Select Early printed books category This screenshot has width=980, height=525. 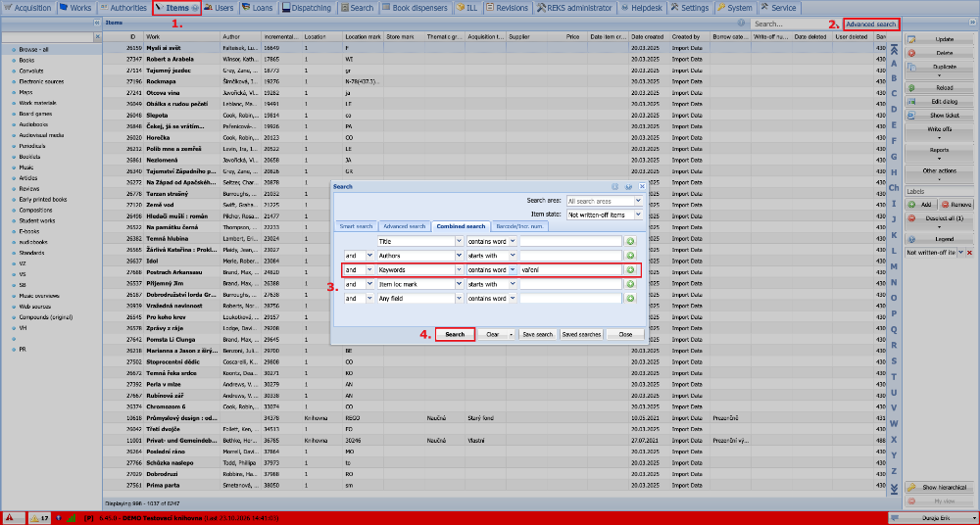[x=43, y=200]
